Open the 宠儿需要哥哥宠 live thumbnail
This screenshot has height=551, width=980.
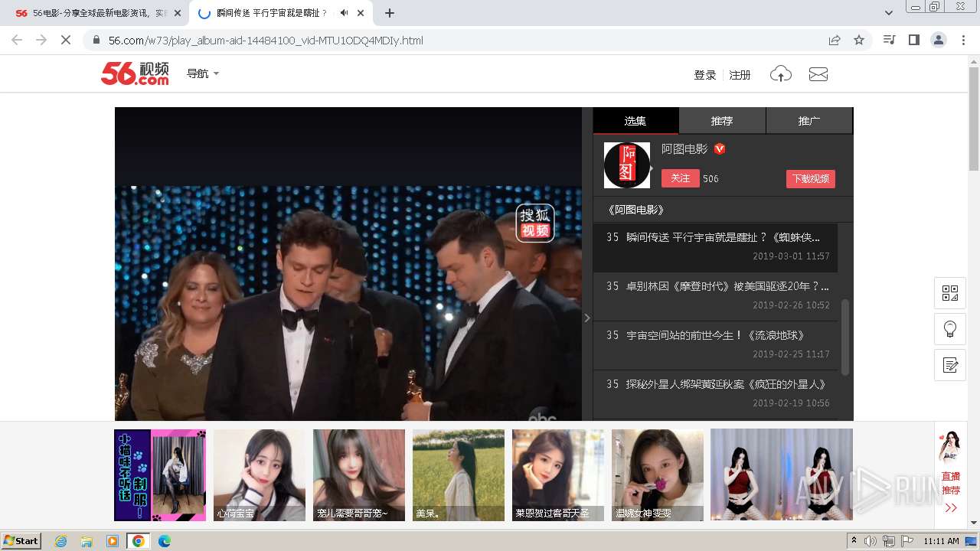(359, 475)
